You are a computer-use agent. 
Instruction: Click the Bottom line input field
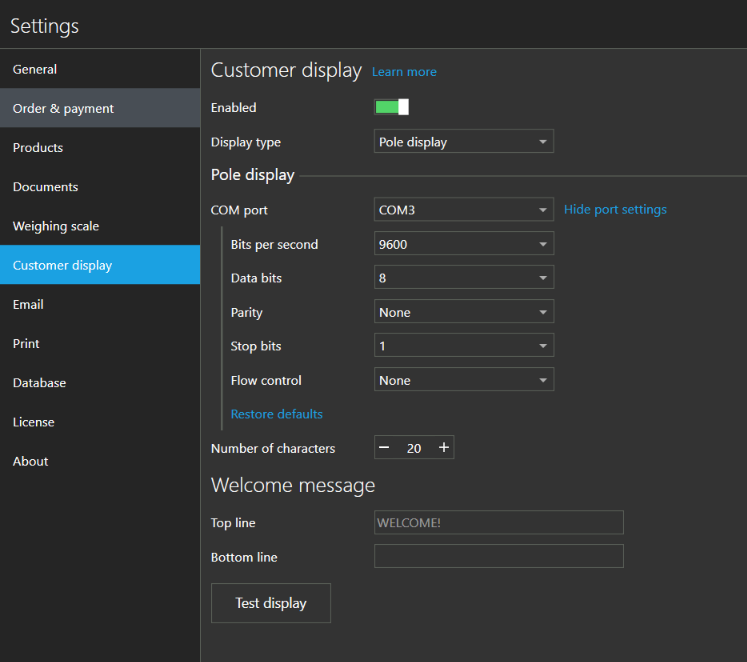pyautogui.click(x=498, y=556)
